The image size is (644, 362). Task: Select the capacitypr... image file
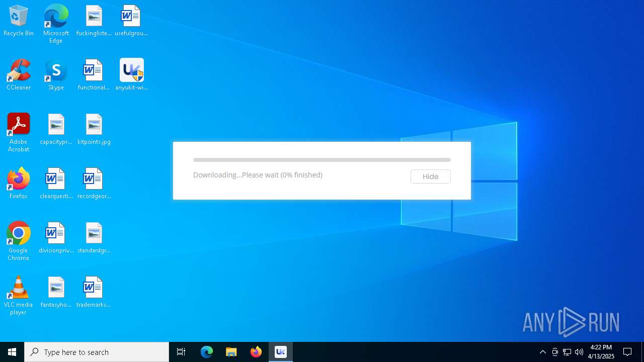click(56, 129)
